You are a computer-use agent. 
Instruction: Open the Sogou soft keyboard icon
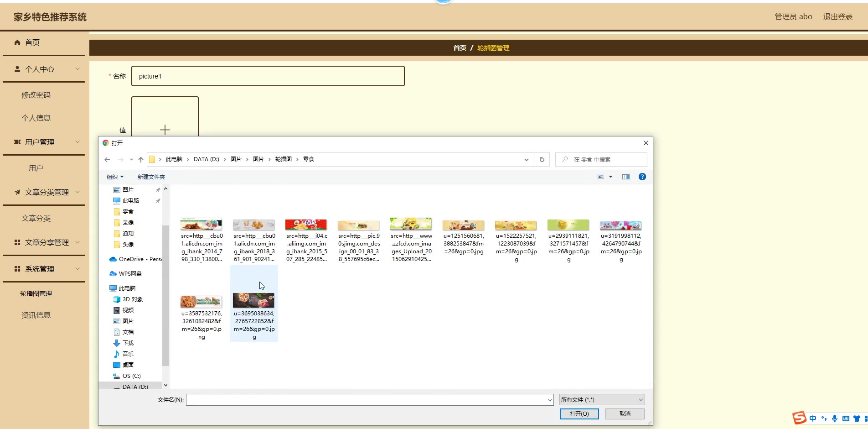pos(846,419)
